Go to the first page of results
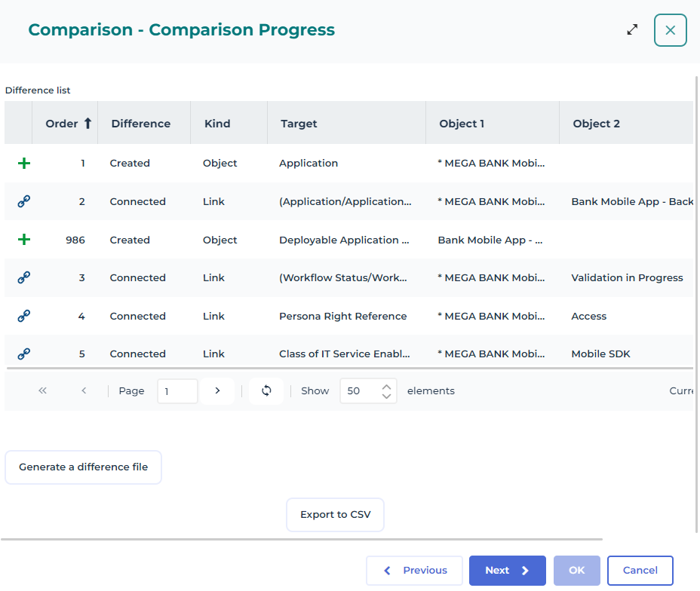 pyautogui.click(x=42, y=390)
